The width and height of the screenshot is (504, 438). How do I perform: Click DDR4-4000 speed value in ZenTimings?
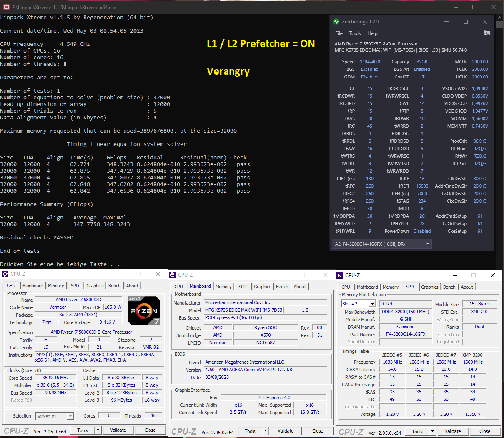[x=370, y=62]
